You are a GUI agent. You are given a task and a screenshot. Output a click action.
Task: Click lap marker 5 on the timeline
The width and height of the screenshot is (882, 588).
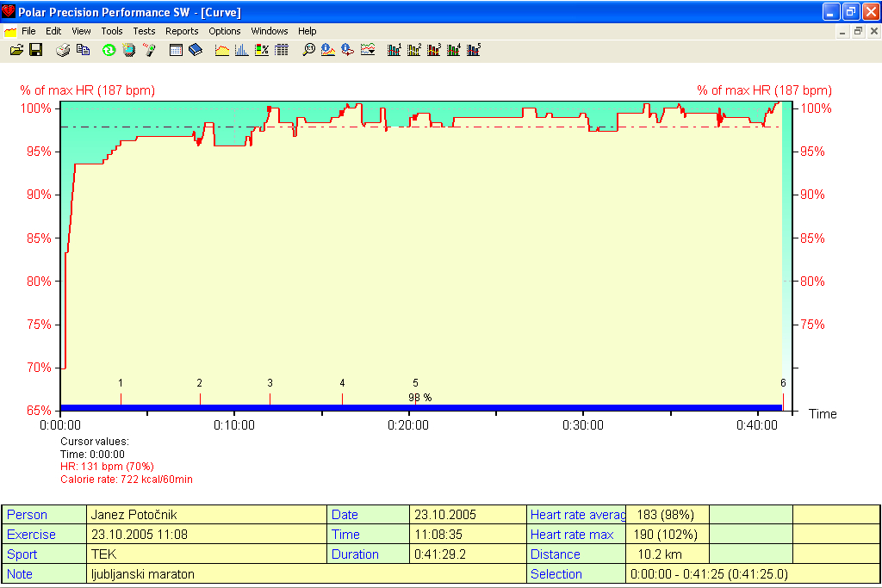point(415,393)
